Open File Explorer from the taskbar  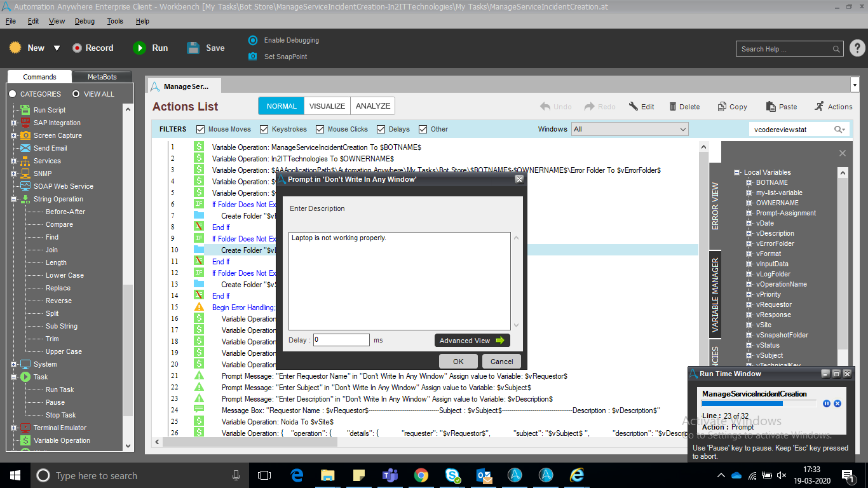pos(328,475)
